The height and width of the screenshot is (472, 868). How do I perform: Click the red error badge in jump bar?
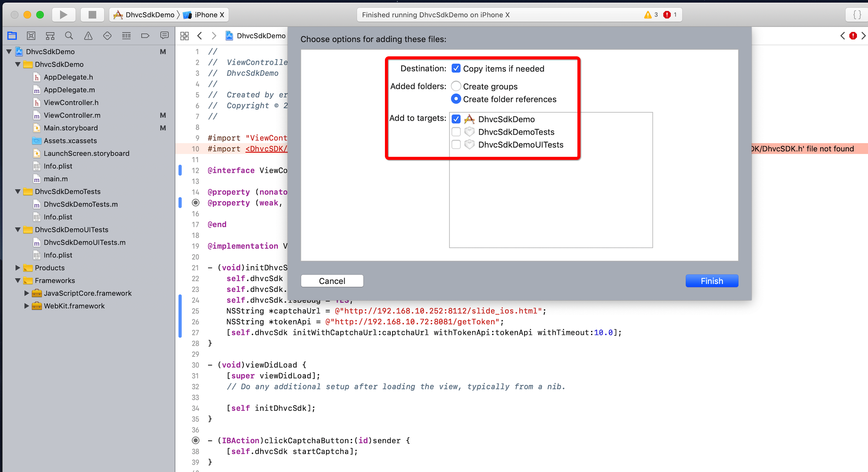pos(853,36)
